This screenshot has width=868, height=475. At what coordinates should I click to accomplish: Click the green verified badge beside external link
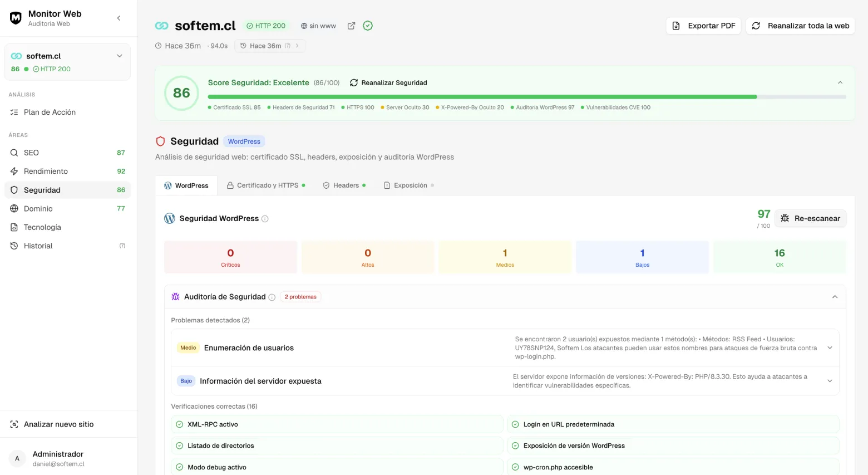pos(367,26)
